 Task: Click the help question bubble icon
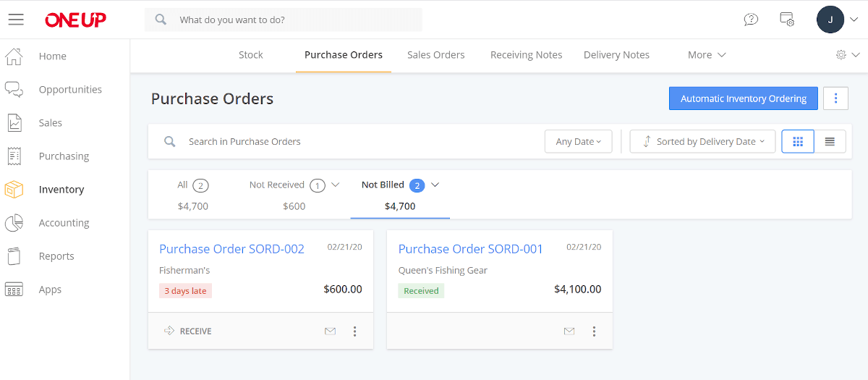pos(751,20)
